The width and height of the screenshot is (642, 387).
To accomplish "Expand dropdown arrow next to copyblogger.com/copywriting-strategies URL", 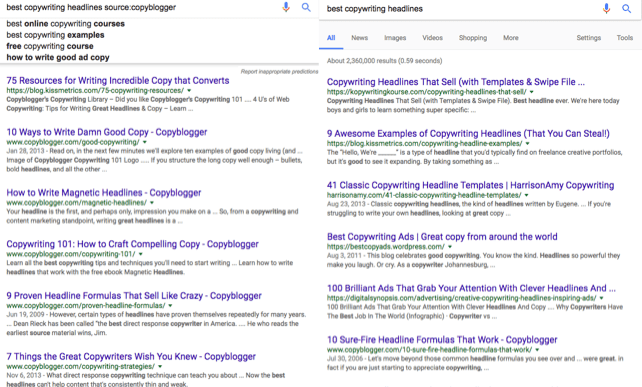I will [x=160, y=367].
